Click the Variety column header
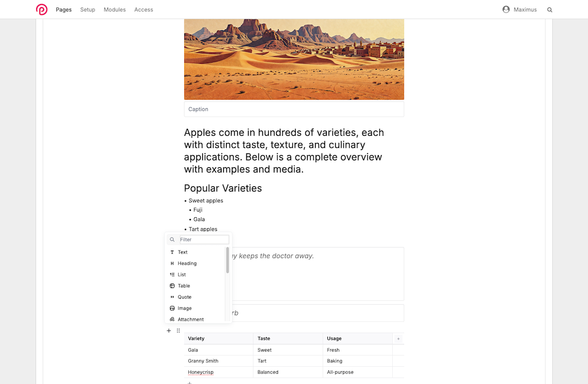 [x=219, y=339]
